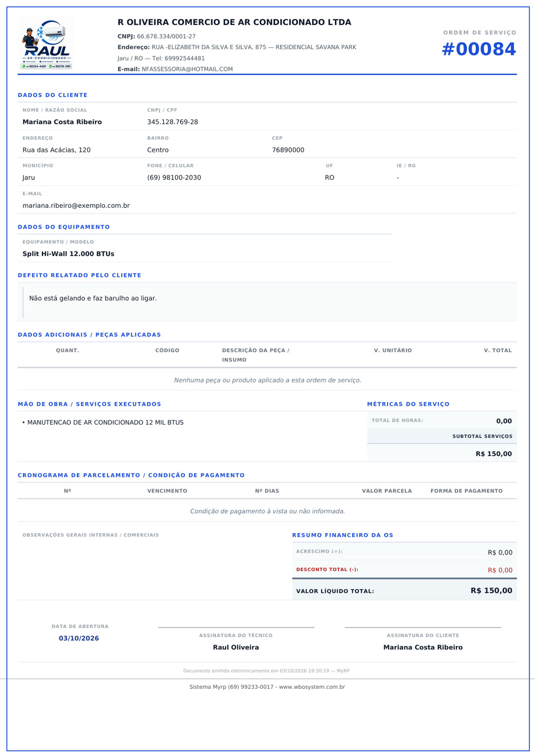Click 'MÉTRICAS DO SERVIÇO' heading
This screenshot has height=756, width=535.
[408, 404]
